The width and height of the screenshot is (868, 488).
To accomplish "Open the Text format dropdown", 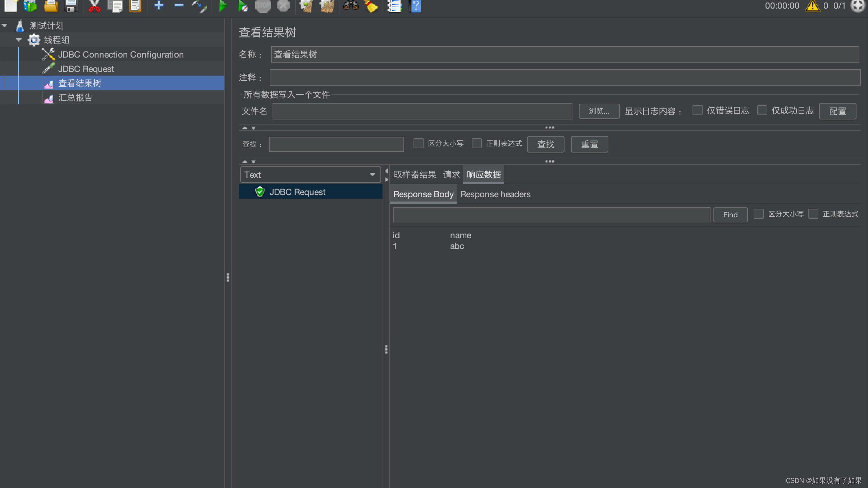I will (x=309, y=174).
